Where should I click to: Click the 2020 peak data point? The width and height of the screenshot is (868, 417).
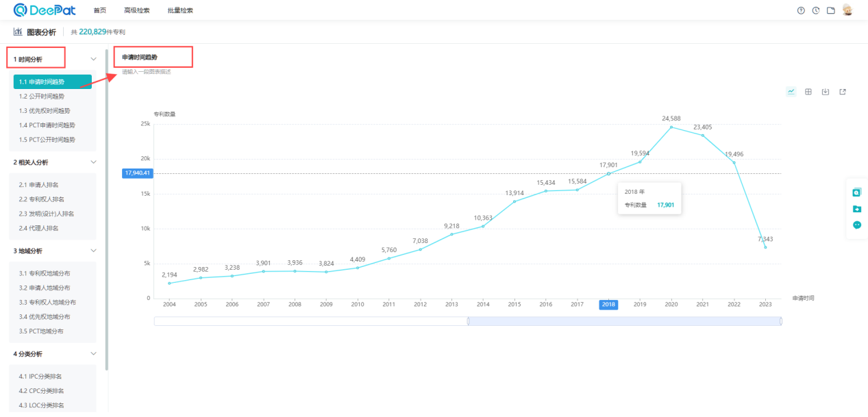pyautogui.click(x=671, y=127)
